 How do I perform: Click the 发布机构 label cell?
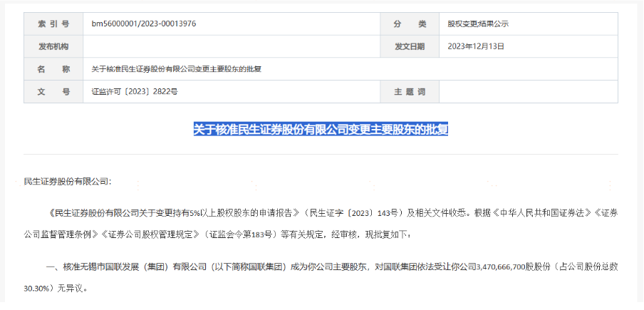53,46
